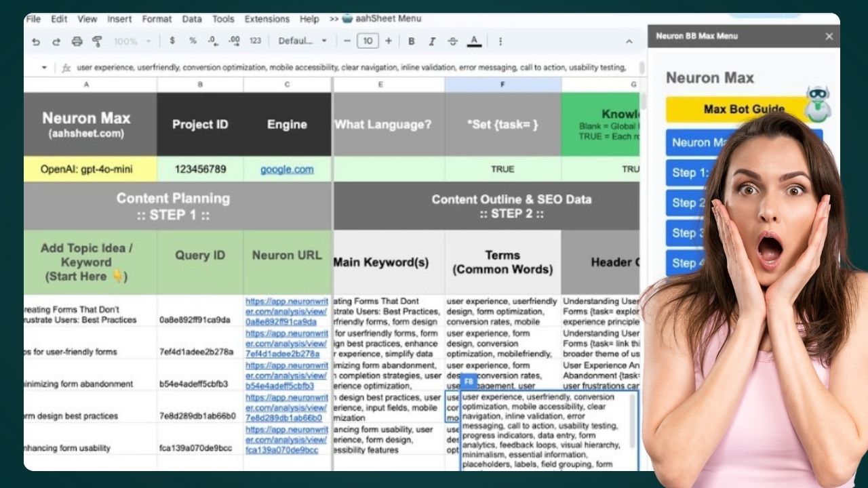
Task: Open the text color picker
Action: coord(474,41)
